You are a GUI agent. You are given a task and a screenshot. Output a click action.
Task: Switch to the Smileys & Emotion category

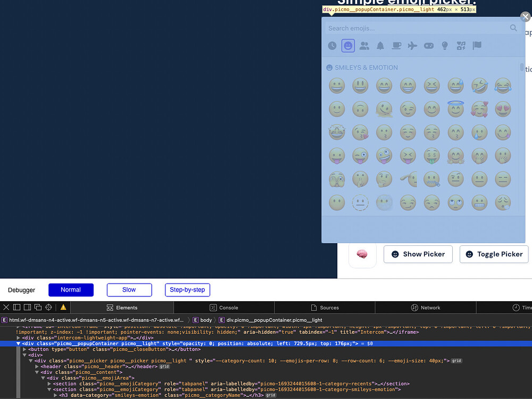348,45
